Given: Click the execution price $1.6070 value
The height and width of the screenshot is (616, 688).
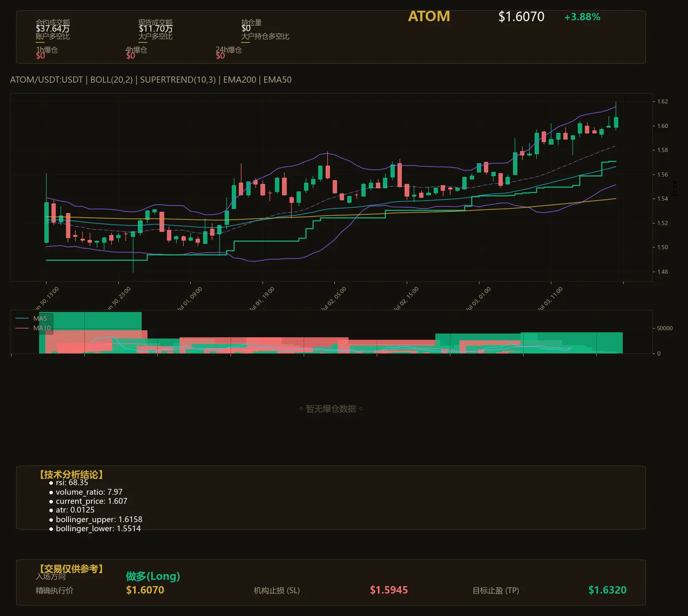Looking at the screenshot, I should click(145, 590).
